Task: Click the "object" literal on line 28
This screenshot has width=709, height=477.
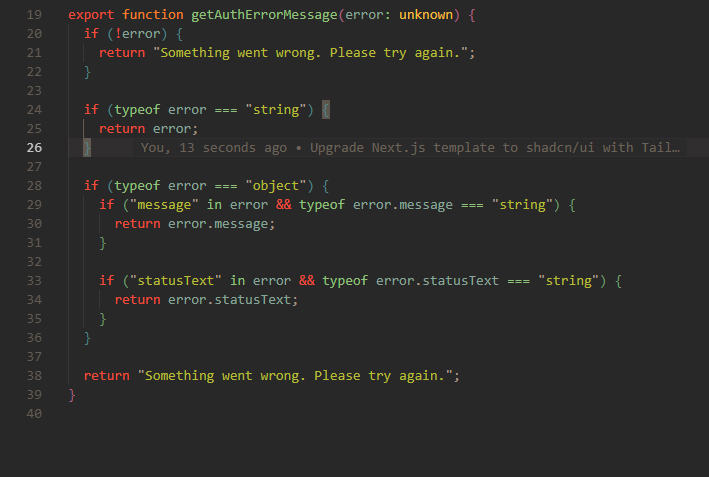Action: pyautogui.click(x=276, y=186)
